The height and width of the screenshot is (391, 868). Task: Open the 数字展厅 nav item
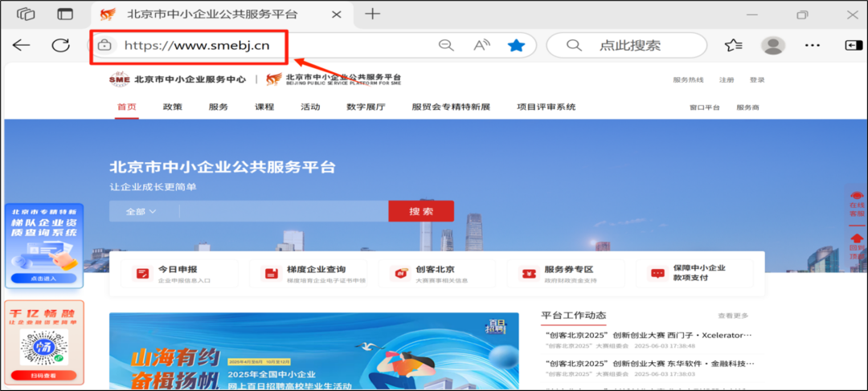click(366, 107)
